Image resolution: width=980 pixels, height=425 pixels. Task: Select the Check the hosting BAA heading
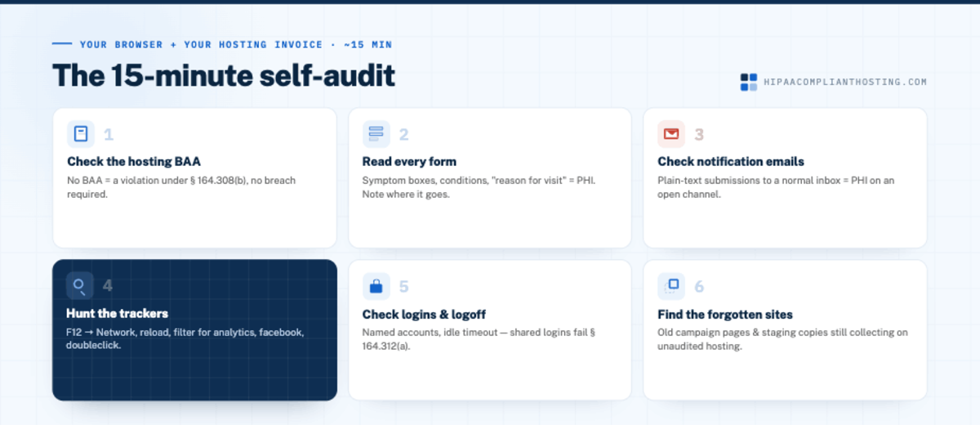[x=134, y=162]
